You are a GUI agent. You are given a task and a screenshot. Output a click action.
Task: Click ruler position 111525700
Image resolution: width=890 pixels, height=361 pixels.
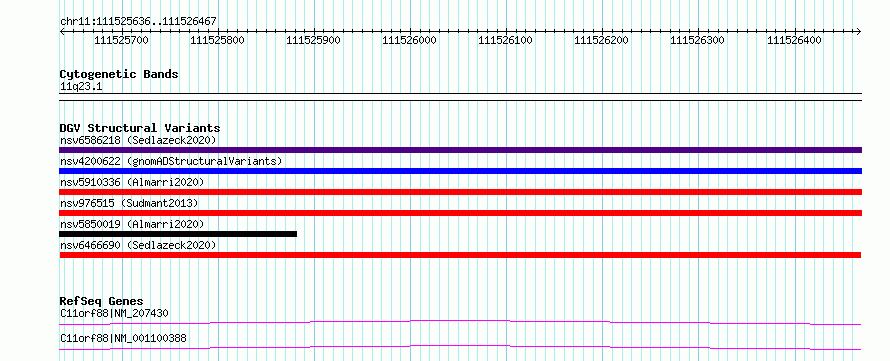pos(121,40)
